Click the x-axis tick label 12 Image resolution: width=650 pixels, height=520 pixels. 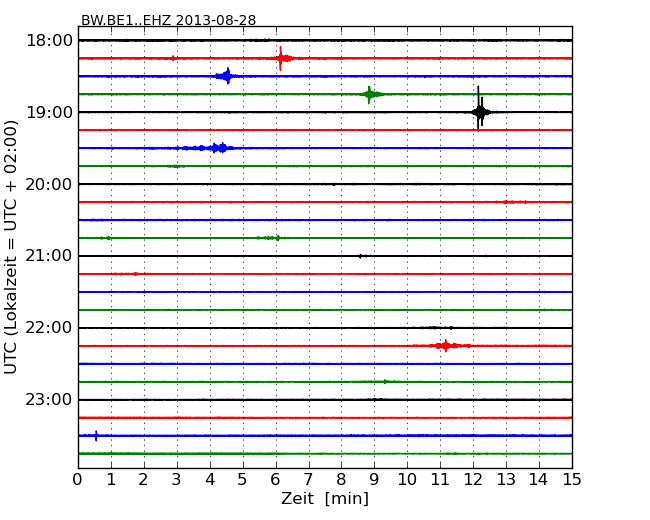coord(473,480)
